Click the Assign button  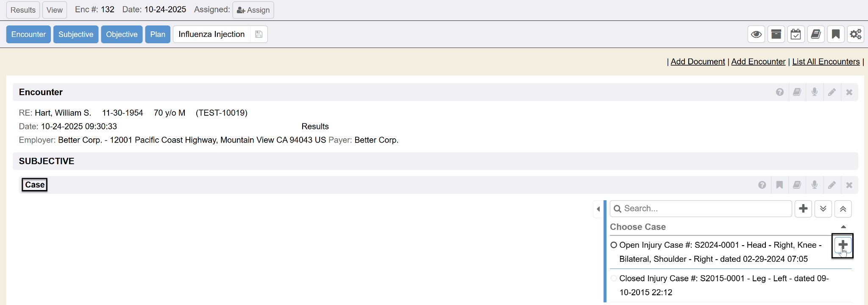click(253, 10)
